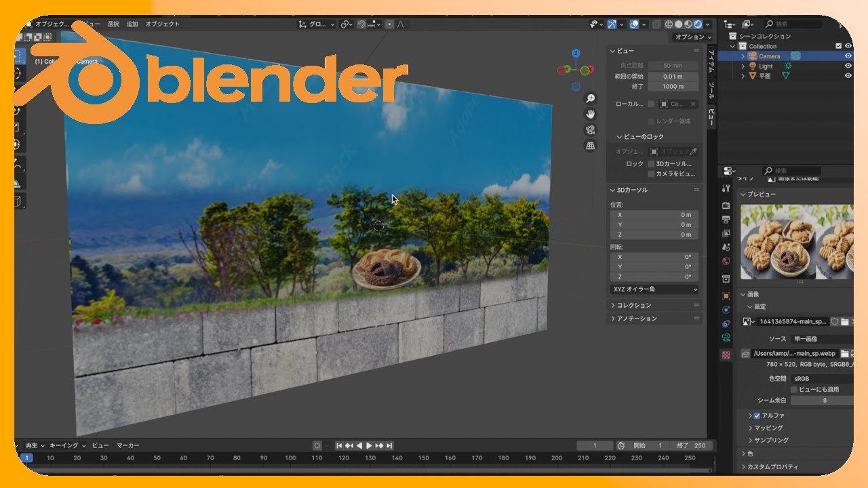Select Camera in the outliner
This screenshot has height=488, width=868.
(x=769, y=56)
